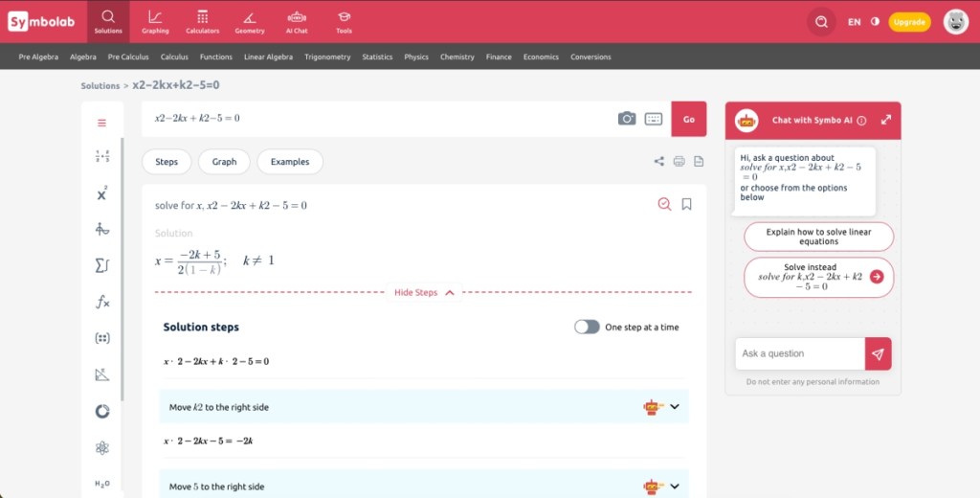Open the Pre Algebra menu
This screenshot has width=980, height=498.
pos(38,57)
